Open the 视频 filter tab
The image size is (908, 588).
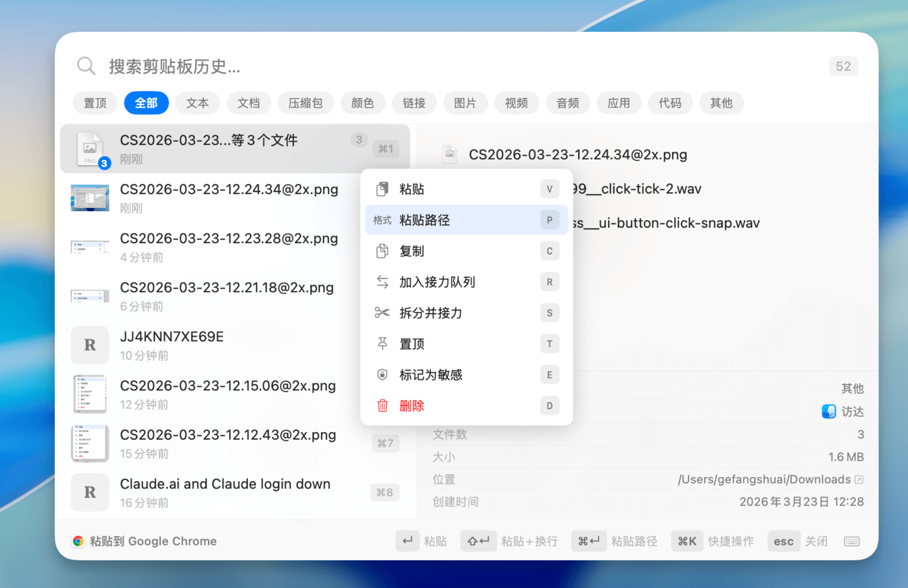click(x=517, y=103)
